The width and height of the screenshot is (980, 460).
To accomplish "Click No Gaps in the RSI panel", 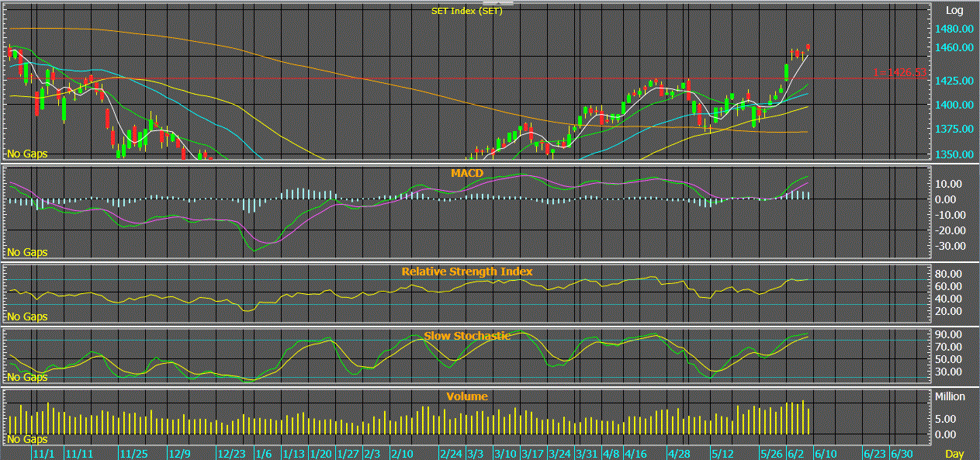I will click(x=27, y=316).
